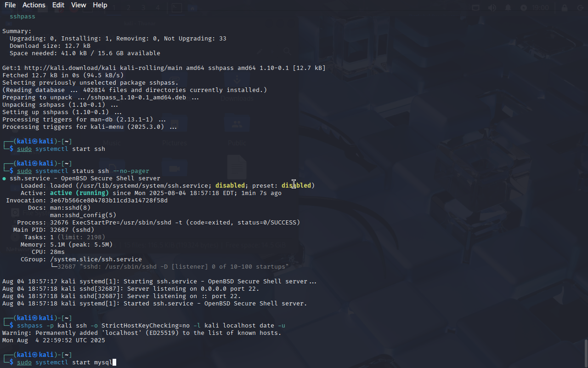The width and height of the screenshot is (588, 368).
Task: Open the Actions menu
Action: 34,5
